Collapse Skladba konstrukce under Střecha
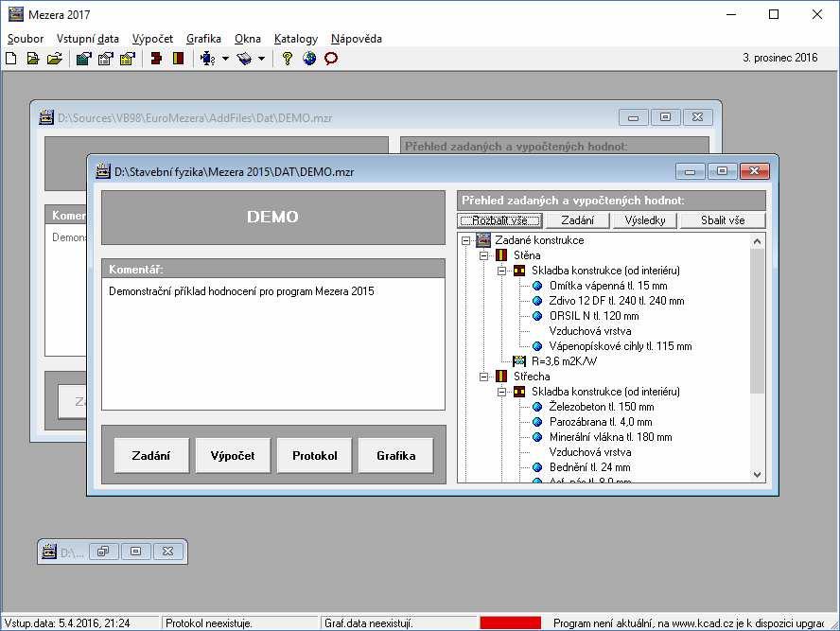The image size is (840, 631). point(502,392)
